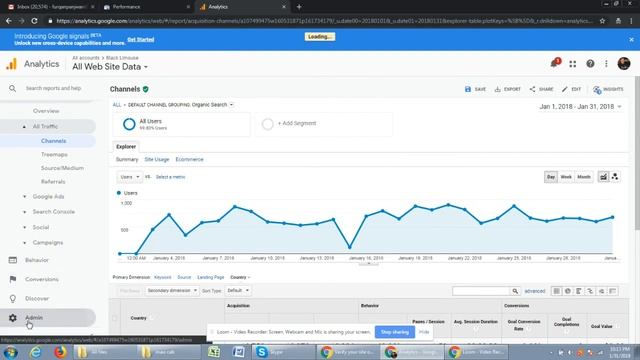Click the Analytics logo

pyautogui.click(x=11, y=64)
